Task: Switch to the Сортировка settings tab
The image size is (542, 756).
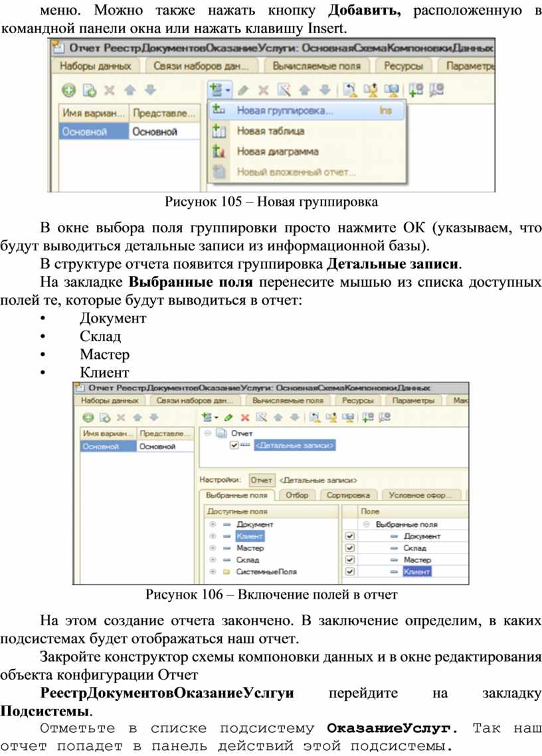Action: pyautogui.click(x=348, y=495)
